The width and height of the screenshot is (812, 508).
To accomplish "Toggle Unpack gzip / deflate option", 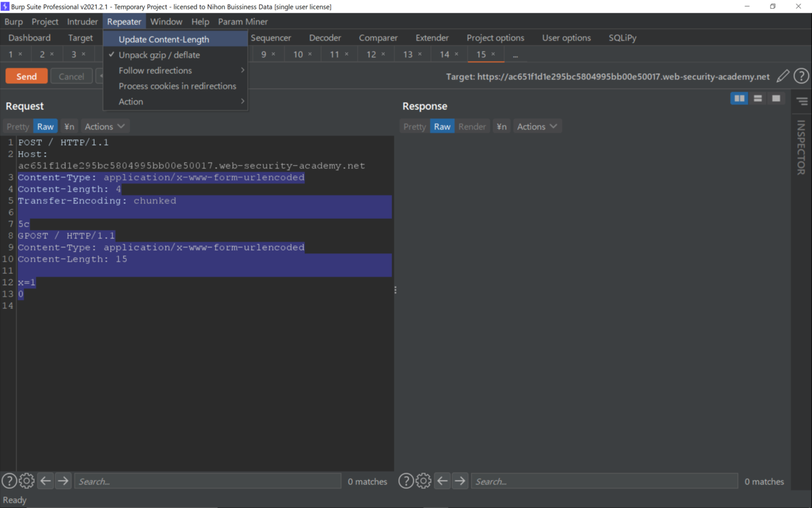I will click(x=175, y=55).
